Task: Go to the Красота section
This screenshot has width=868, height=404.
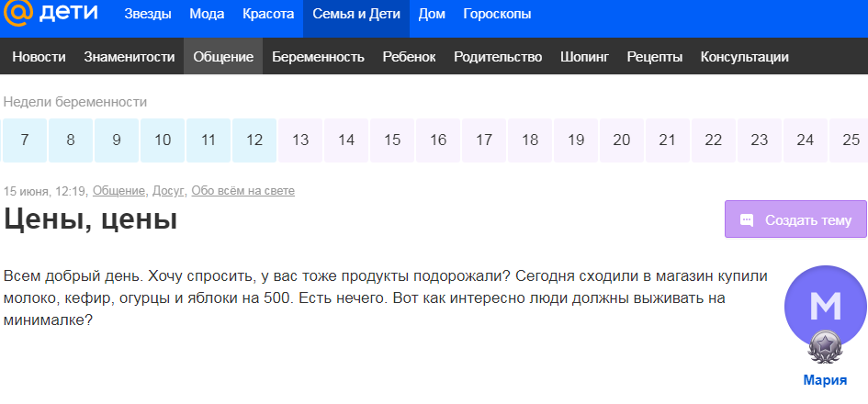Action: [268, 15]
